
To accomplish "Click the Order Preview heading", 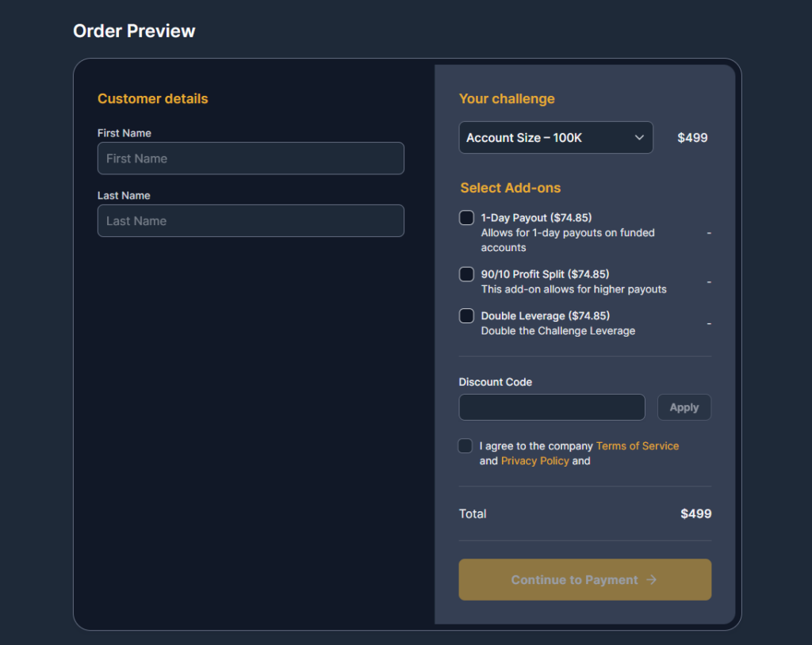I will click(x=134, y=31).
